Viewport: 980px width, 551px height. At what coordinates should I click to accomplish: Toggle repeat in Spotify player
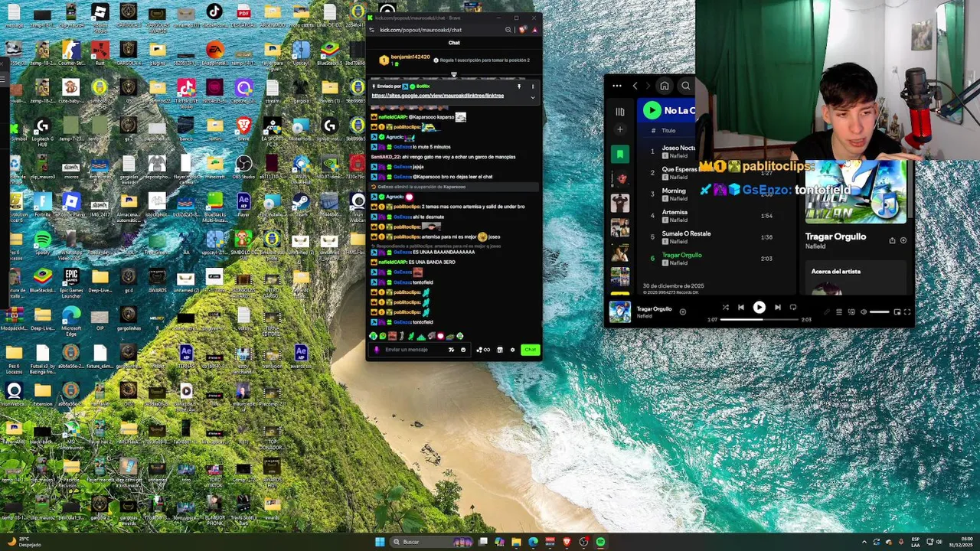(793, 308)
